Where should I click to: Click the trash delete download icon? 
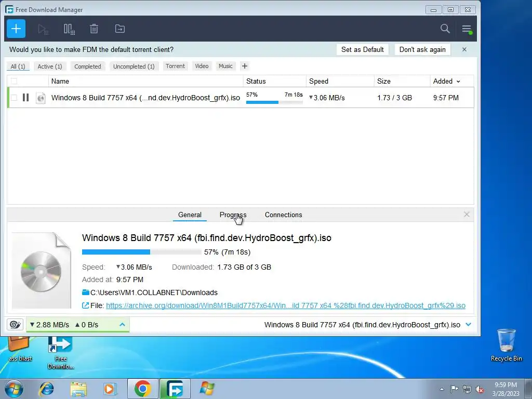coord(94,29)
